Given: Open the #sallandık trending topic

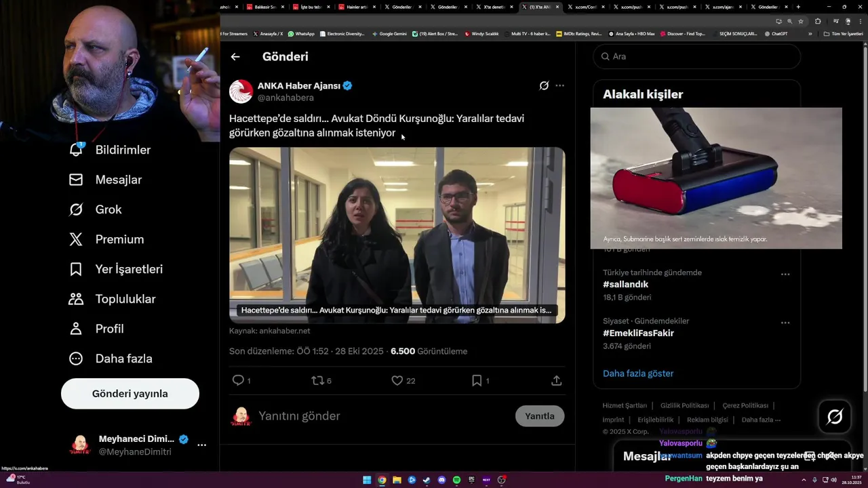Looking at the screenshot, I should tap(626, 285).
